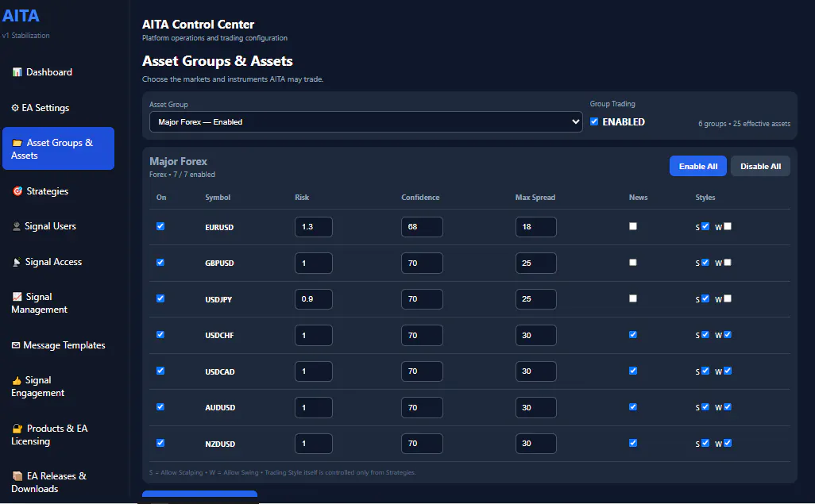Image resolution: width=815 pixels, height=504 pixels.
Task: Click '6 groups • 25 effective assets' text
Action: tap(744, 124)
